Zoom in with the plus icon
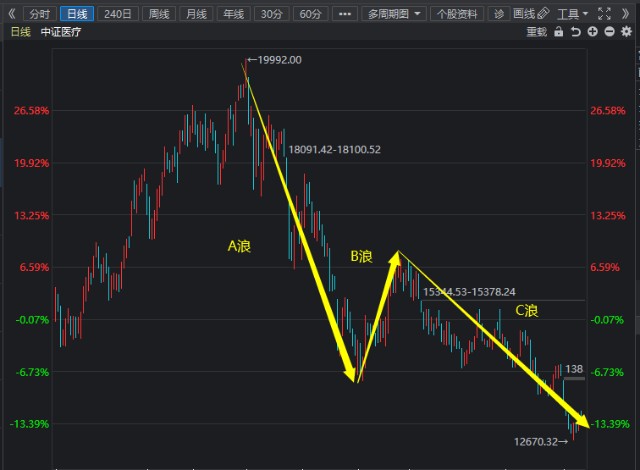The image size is (640, 470). [593, 32]
